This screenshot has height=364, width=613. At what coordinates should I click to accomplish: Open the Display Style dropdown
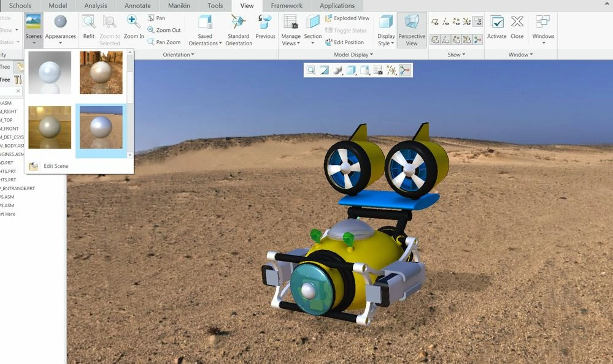pyautogui.click(x=386, y=29)
